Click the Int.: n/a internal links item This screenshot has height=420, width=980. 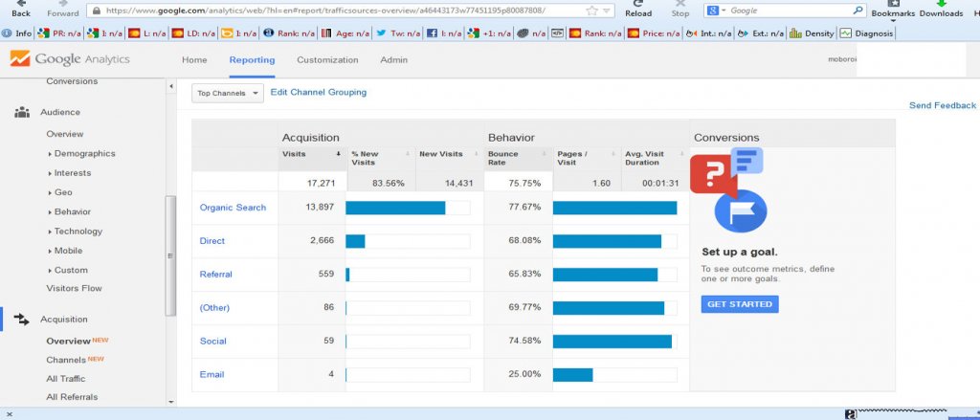click(x=709, y=33)
